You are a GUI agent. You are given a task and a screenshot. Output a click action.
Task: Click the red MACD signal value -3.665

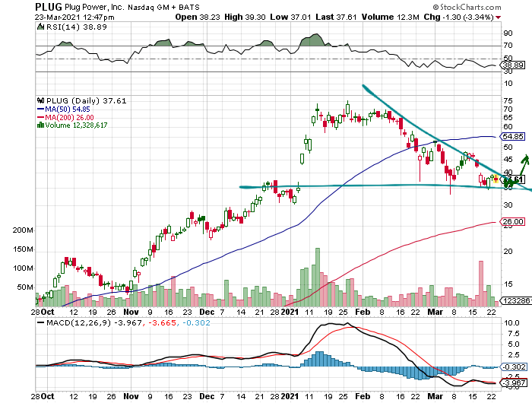tap(162, 322)
